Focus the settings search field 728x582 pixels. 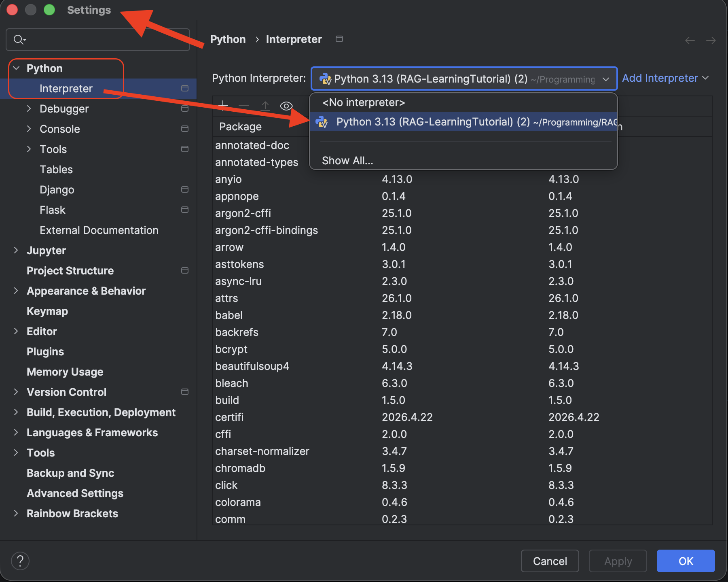point(98,39)
